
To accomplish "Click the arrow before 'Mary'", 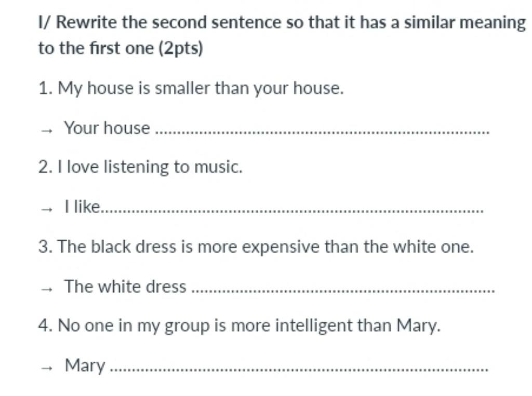I will [46, 368].
